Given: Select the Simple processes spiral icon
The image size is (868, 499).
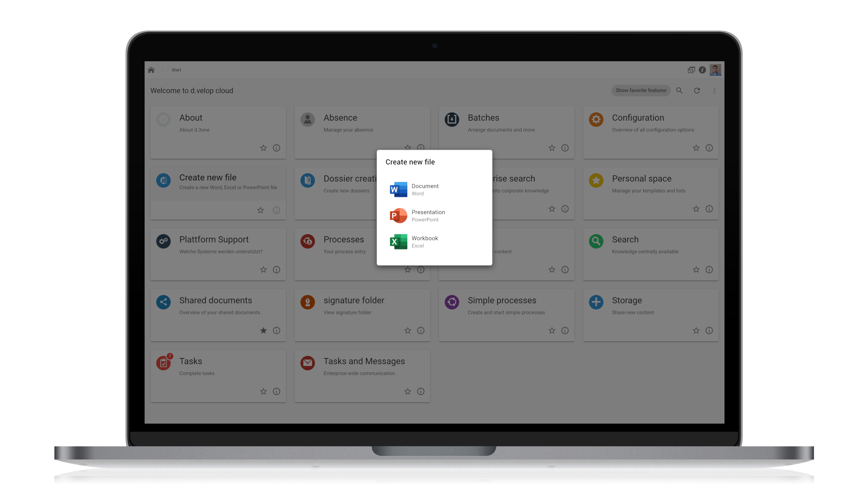Looking at the screenshot, I should pyautogui.click(x=452, y=302).
